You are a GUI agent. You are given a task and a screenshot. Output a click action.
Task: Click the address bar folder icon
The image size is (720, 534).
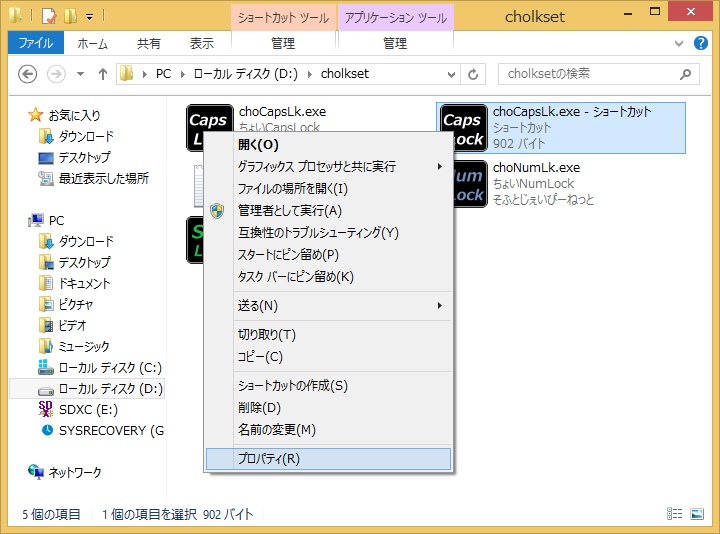127,73
